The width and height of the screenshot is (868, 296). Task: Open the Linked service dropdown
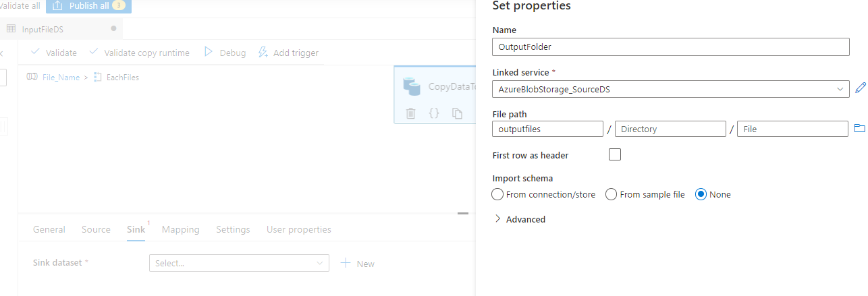click(671, 89)
